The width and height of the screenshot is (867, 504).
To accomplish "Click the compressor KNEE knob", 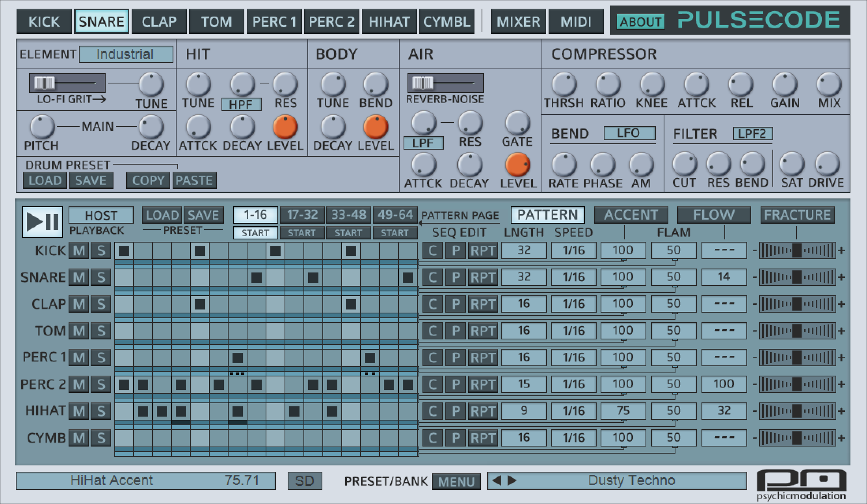I will click(x=652, y=84).
